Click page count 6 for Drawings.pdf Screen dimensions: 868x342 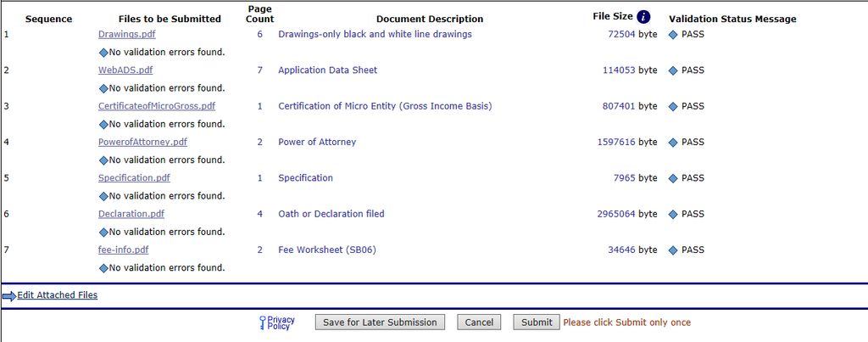tap(259, 34)
